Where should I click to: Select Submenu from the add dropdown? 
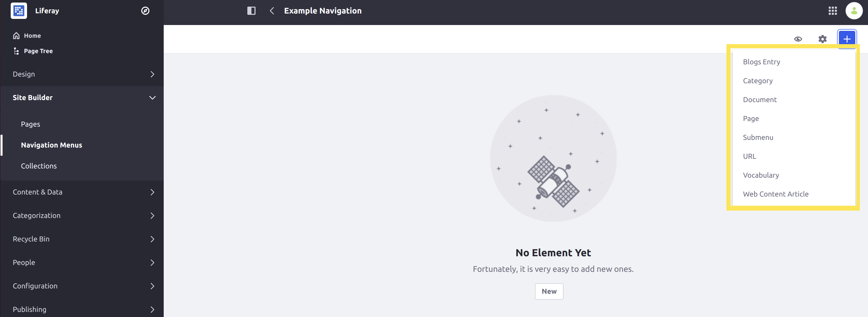758,137
